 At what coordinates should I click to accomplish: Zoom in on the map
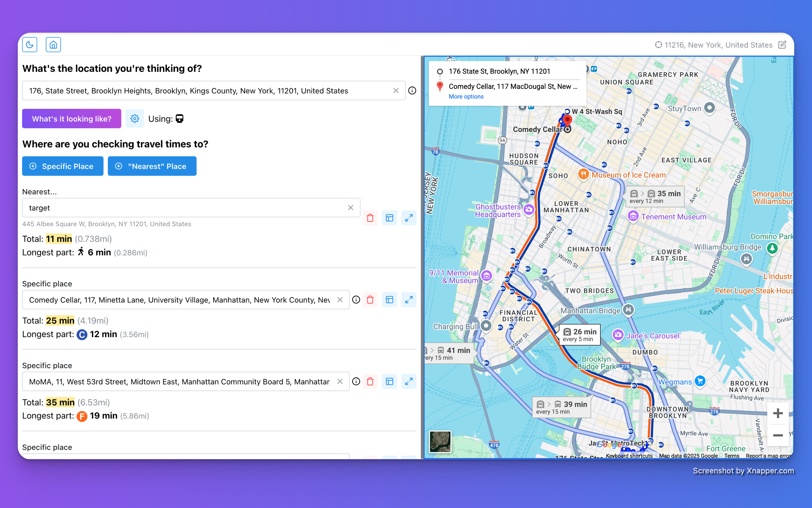[x=778, y=413]
